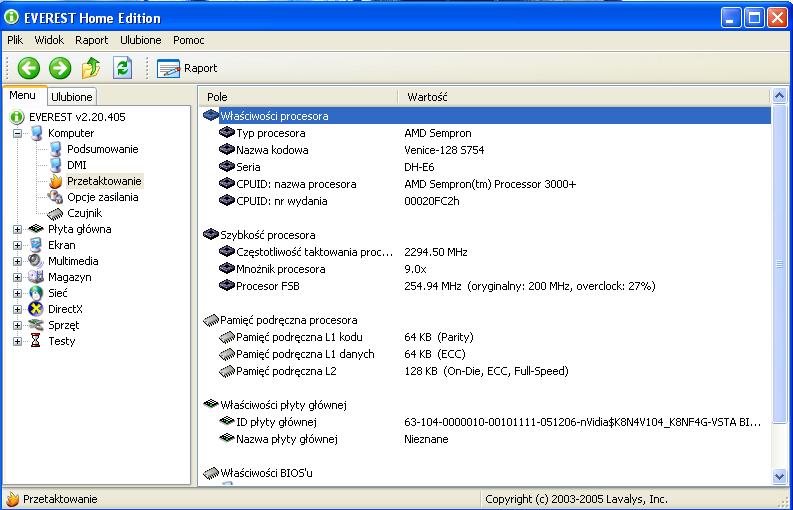Expand the Multimedia tree node
The height and width of the screenshot is (510, 793).
point(17,261)
